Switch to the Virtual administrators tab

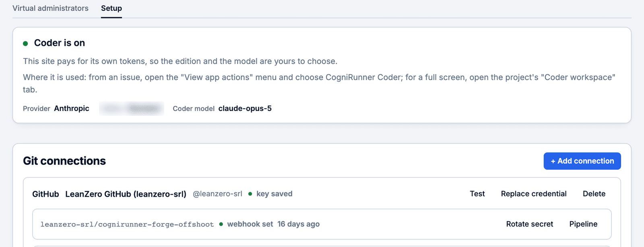[50, 8]
